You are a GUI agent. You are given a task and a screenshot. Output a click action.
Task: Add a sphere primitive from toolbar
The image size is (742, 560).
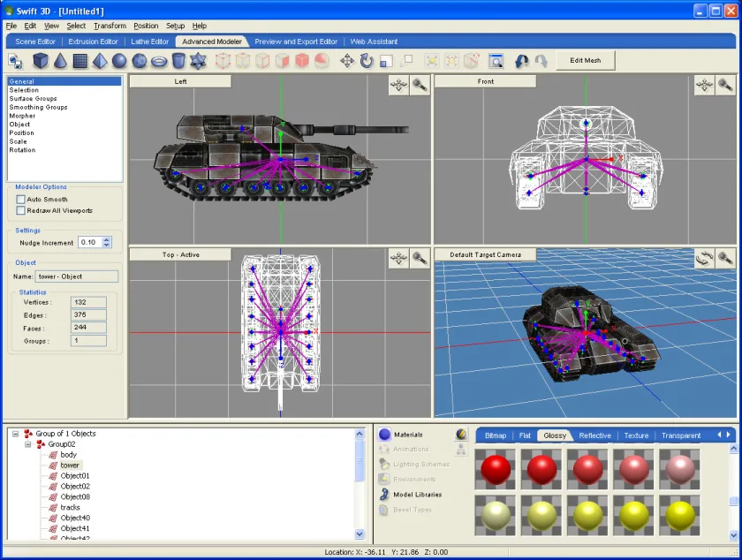(119, 61)
